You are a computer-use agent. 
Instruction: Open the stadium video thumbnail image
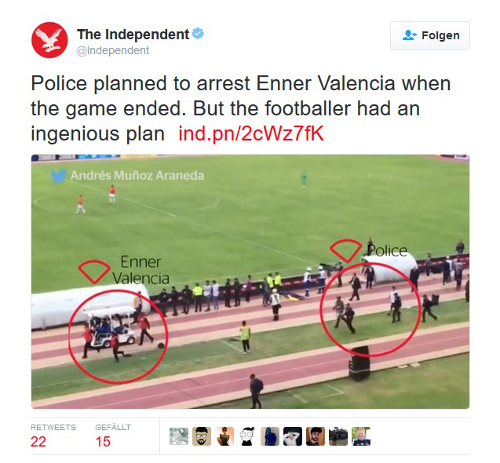(x=250, y=282)
